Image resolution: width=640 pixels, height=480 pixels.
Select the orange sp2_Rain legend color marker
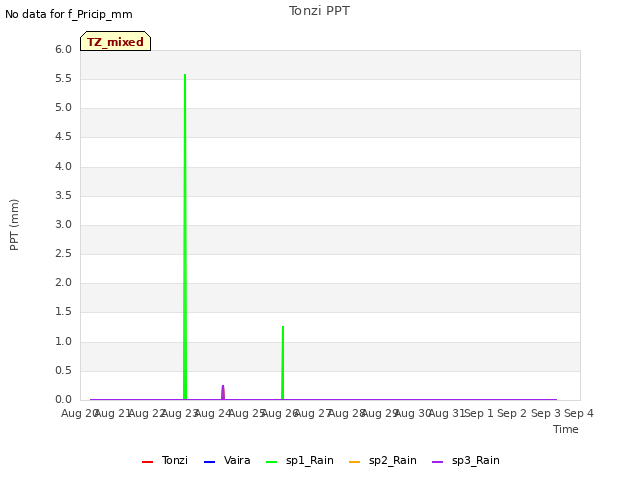(355, 462)
